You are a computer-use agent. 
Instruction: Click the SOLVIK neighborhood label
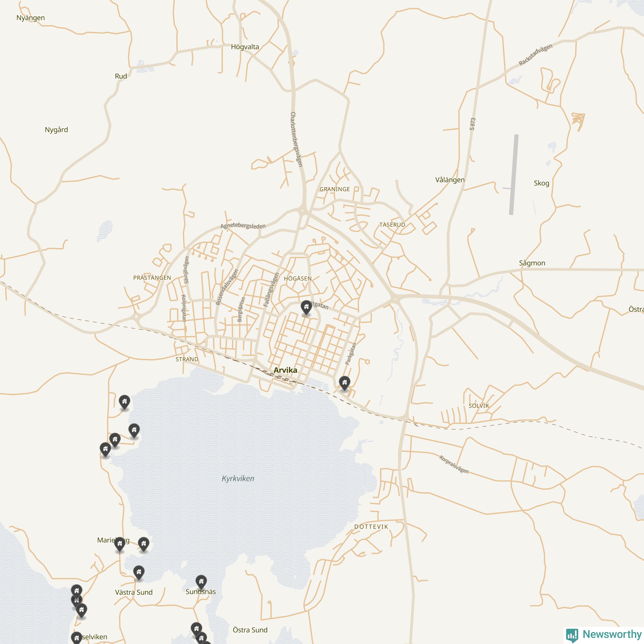(479, 406)
